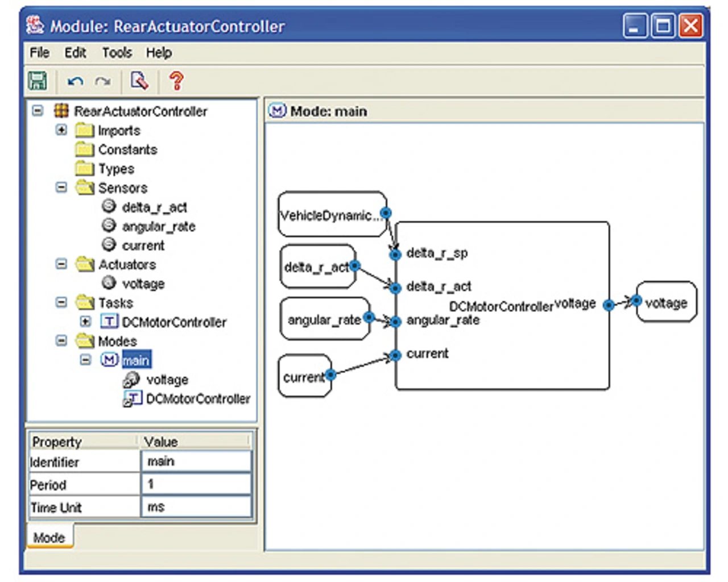This screenshot has width=728, height=582.
Task: Open the Tools menu
Action: 117,53
